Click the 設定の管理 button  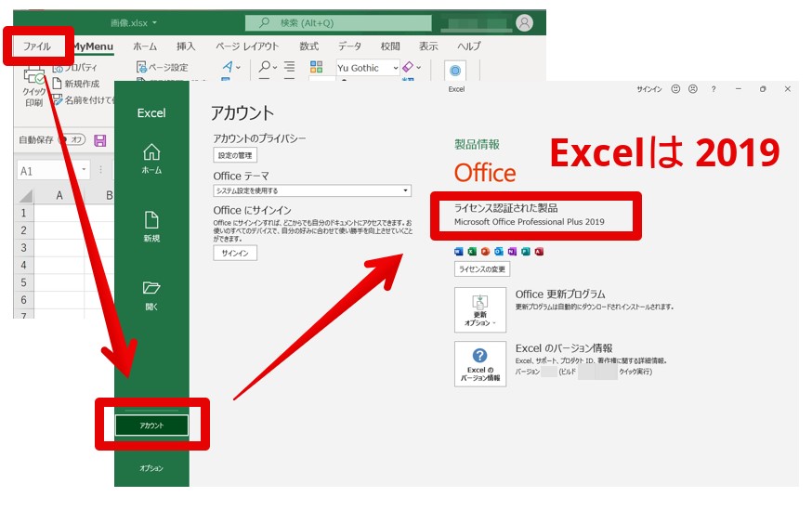[x=235, y=155]
